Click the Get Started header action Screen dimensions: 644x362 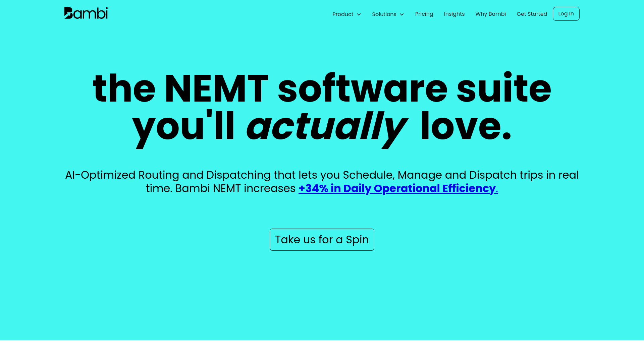[532, 14]
